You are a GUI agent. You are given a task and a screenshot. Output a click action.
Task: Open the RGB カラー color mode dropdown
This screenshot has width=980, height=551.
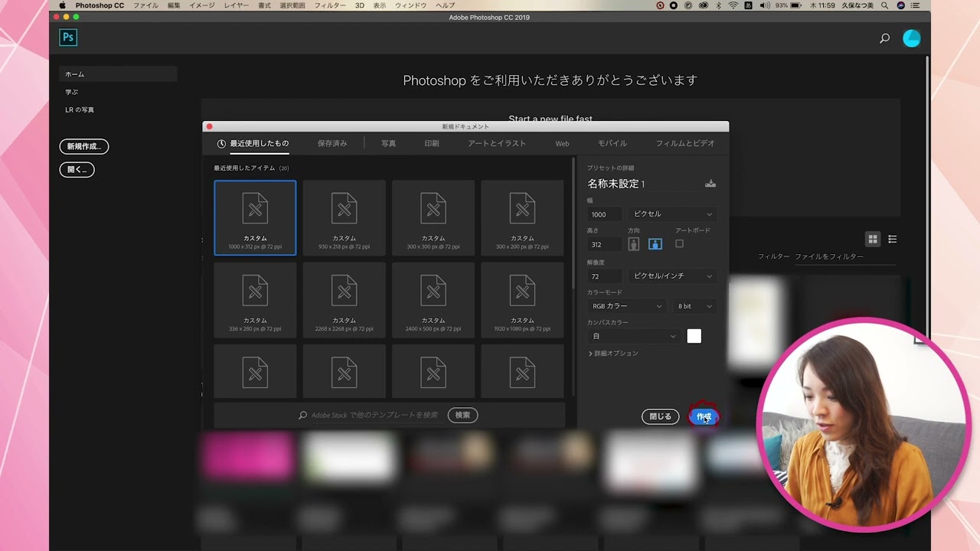pos(626,306)
